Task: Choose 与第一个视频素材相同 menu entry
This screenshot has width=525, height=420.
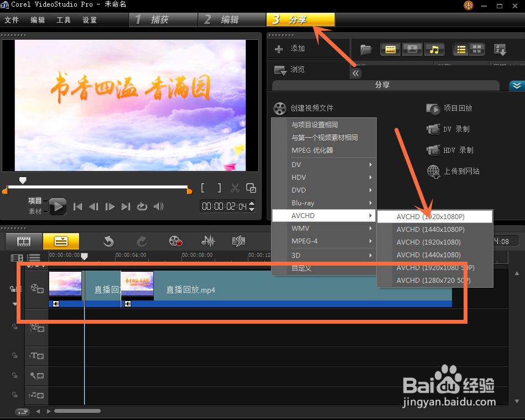Action: 324,138
